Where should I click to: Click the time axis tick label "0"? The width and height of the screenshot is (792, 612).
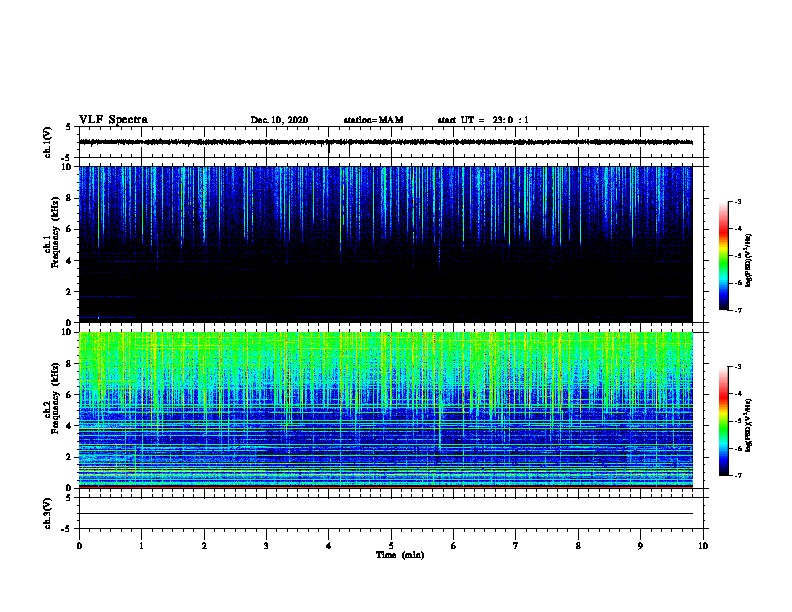(79, 546)
